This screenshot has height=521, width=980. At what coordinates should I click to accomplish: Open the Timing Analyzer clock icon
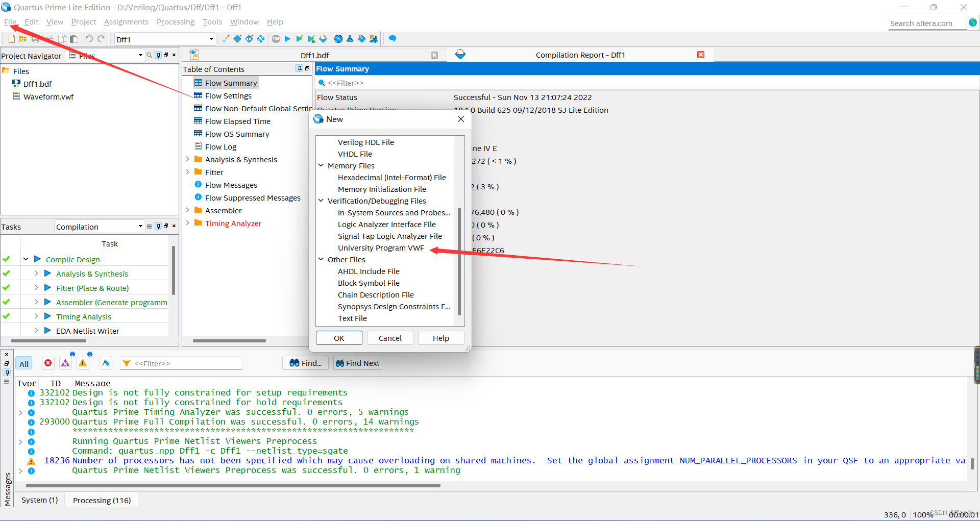point(338,39)
